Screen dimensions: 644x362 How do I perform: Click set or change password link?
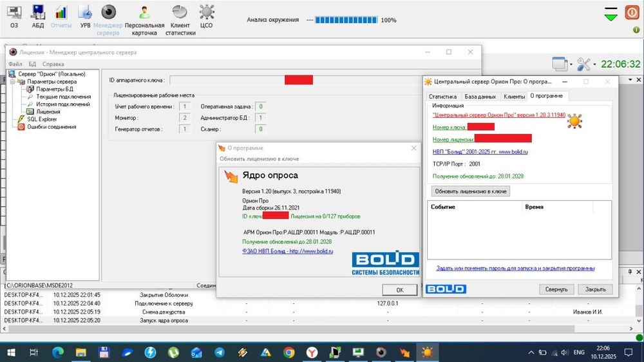515,269
